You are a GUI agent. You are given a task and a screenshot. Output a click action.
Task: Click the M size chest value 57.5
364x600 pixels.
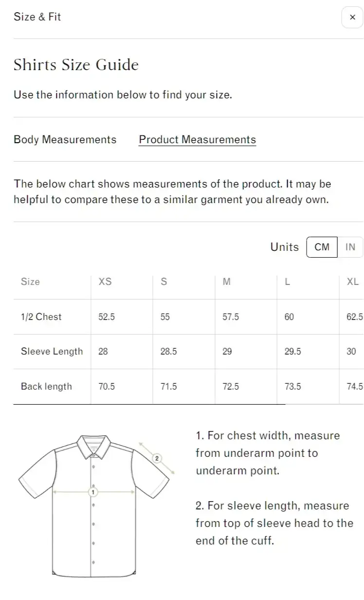point(231,317)
